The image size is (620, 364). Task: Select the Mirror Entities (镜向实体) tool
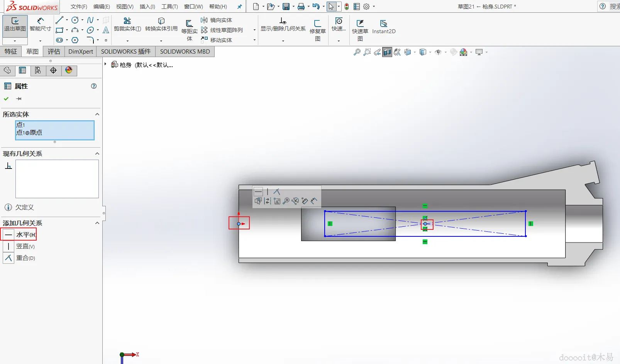click(217, 20)
